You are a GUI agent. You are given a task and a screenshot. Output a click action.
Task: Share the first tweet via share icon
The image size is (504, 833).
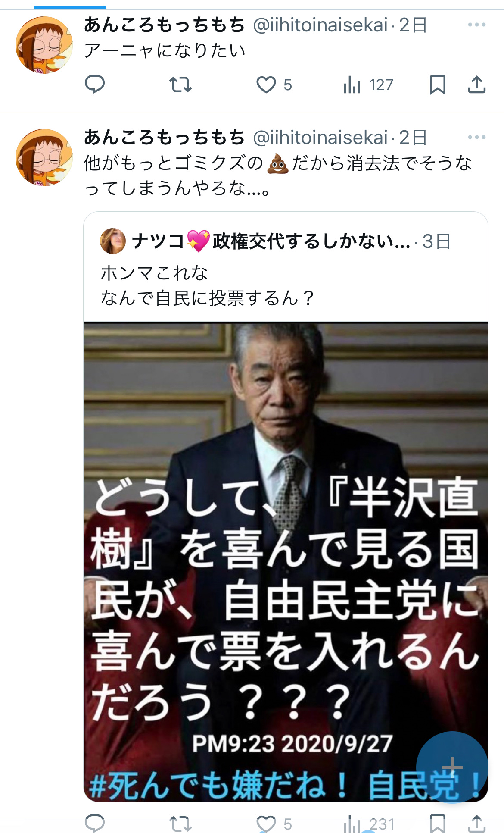[476, 85]
